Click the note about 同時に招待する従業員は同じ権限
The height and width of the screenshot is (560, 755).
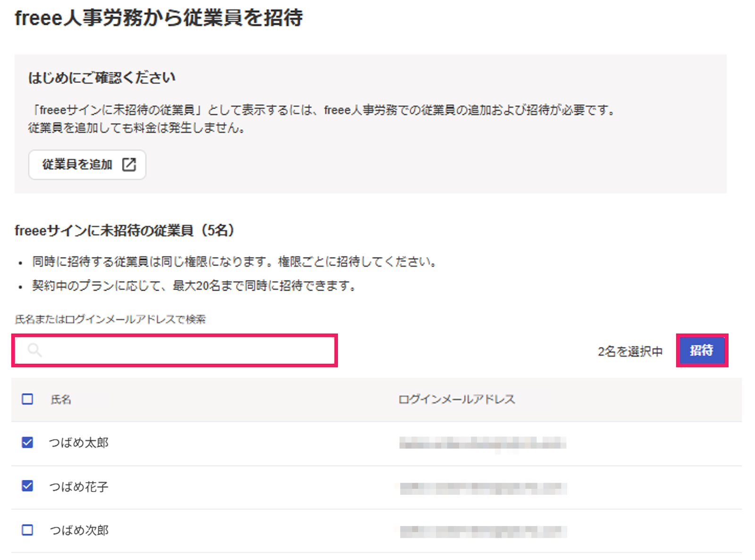pos(234,261)
